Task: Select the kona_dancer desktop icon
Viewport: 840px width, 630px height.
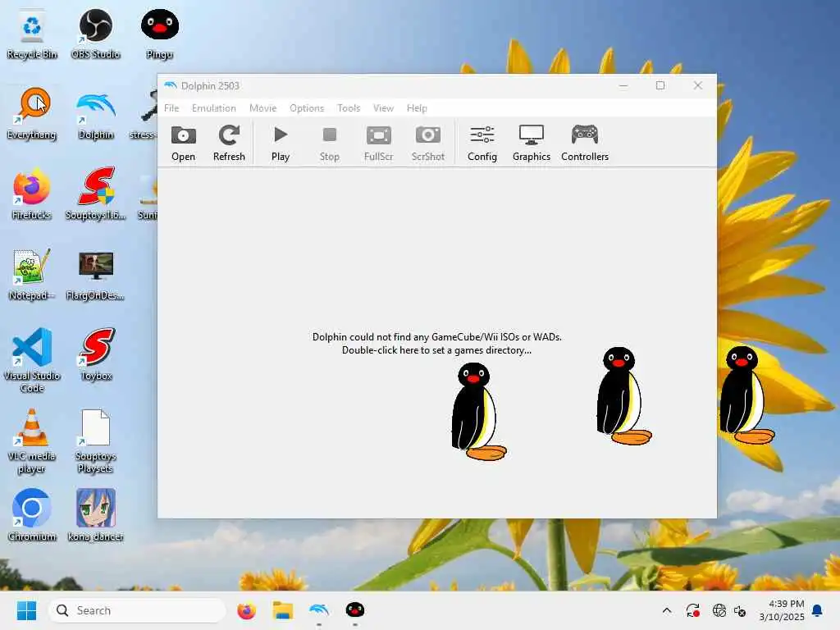Action: pyautogui.click(x=95, y=515)
